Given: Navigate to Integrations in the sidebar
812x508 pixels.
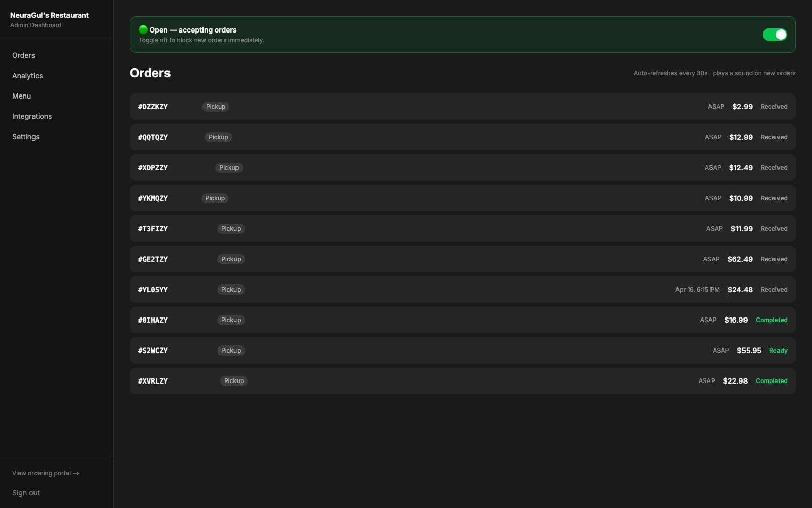Looking at the screenshot, I should click(x=32, y=116).
